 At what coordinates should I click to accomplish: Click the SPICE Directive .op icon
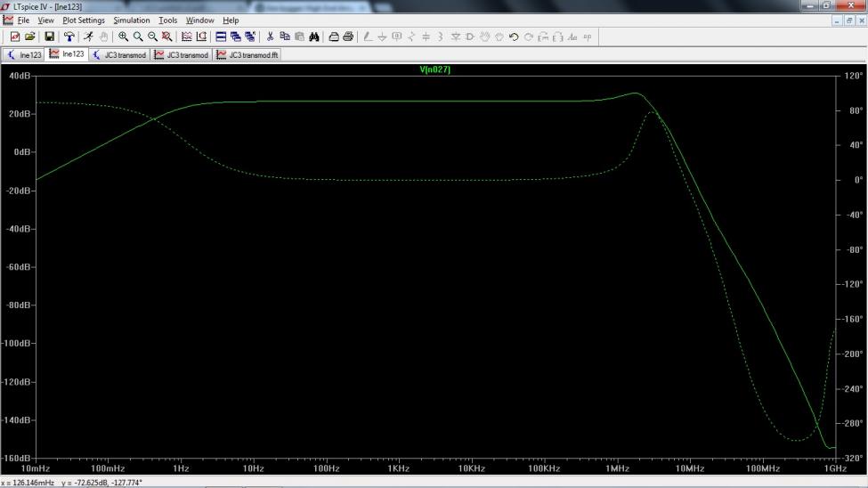click(x=588, y=37)
